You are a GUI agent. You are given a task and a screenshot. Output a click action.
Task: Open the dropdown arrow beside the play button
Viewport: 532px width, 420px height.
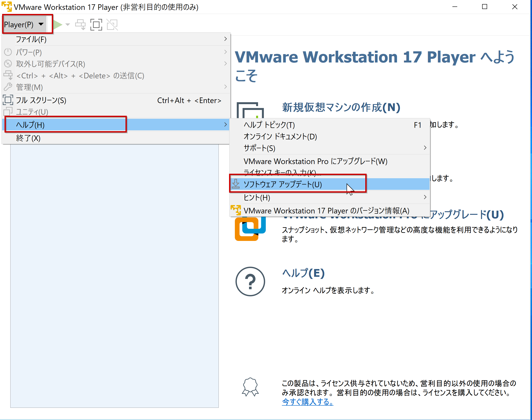click(x=68, y=25)
